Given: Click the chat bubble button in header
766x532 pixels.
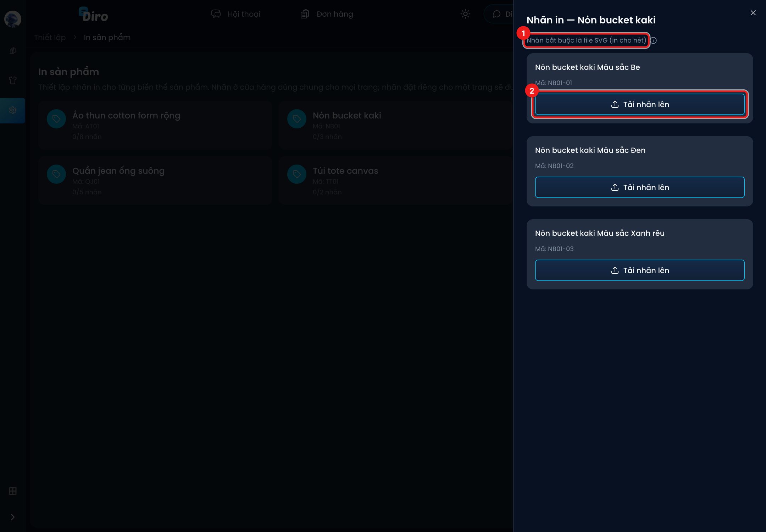Looking at the screenshot, I should (x=499, y=14).
